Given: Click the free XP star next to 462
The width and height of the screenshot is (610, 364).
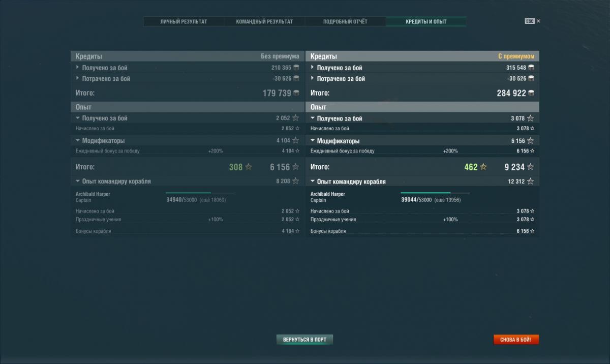Looking at the screenshot, I should (483, 167).
